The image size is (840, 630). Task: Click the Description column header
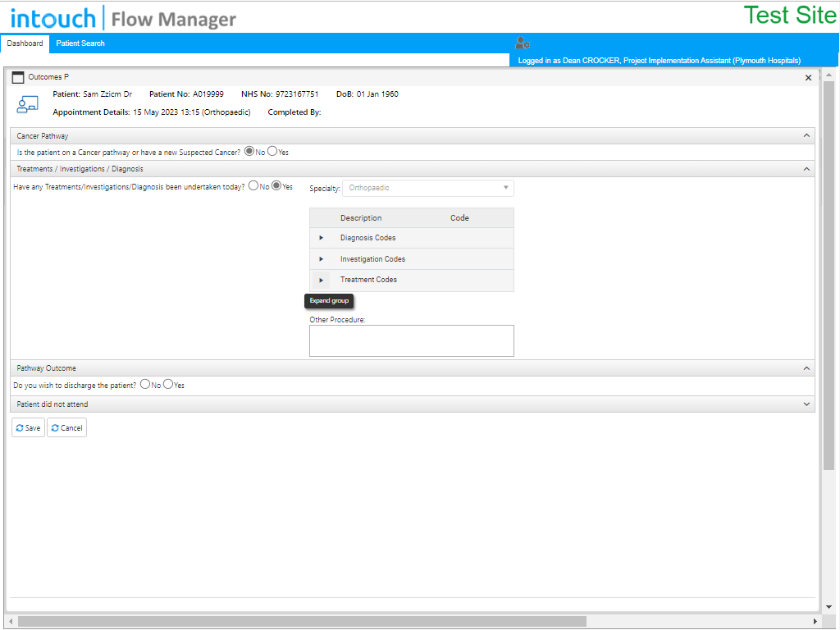361,218
